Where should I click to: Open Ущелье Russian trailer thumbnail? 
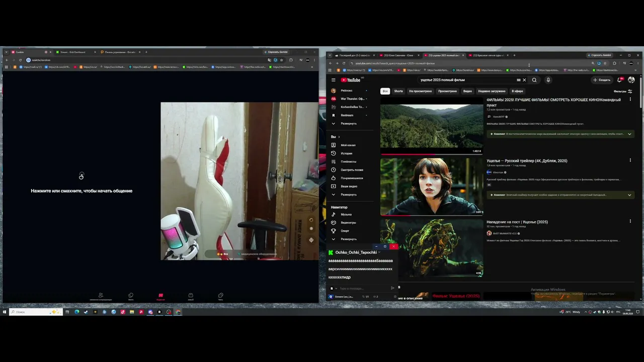pyautogui.click(x=432, y=187)
